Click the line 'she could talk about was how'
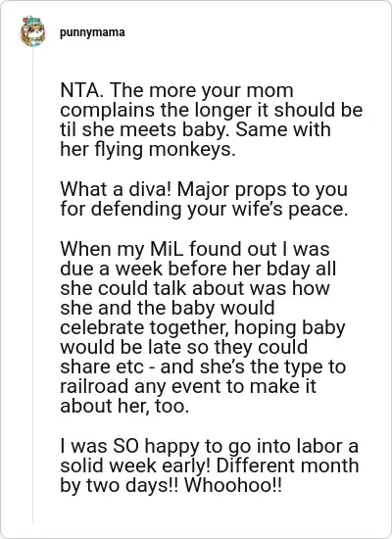This screenshot has height=539, width=392. [x=195, y=288]
